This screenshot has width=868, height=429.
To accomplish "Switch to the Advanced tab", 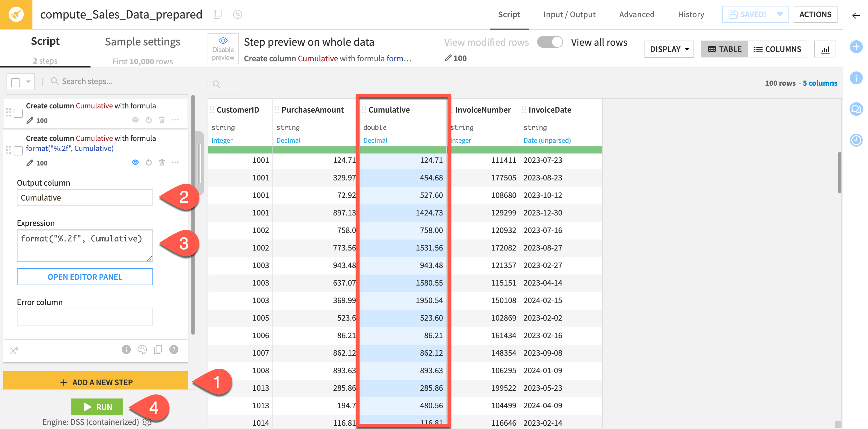I will [636, 15].
